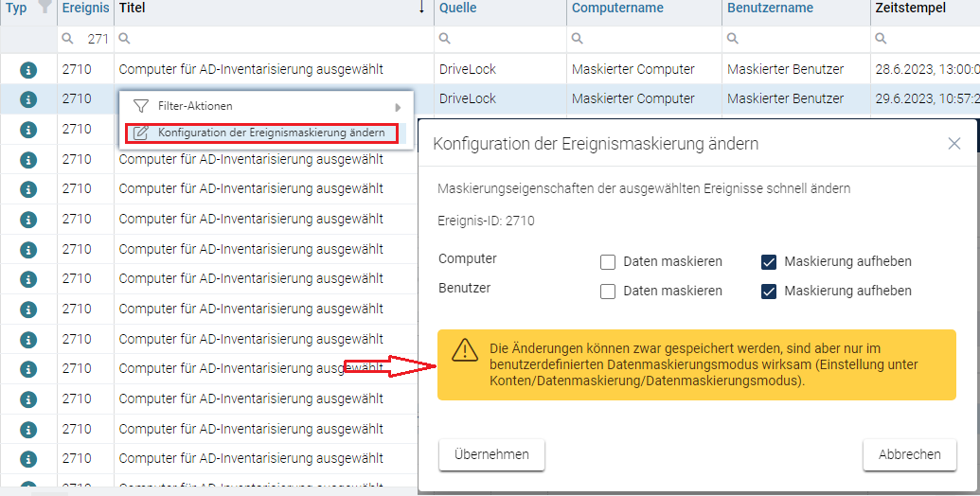Select Konfiguration der Ereignismaskierung ändern
Image resolution: width=980 pixels, height=496 pixels.
(x=271, y=133)
